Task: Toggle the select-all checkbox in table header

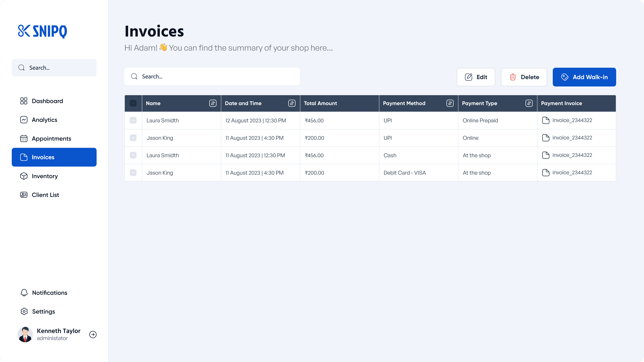Action: pyautogui.click(x=133, y=103)
